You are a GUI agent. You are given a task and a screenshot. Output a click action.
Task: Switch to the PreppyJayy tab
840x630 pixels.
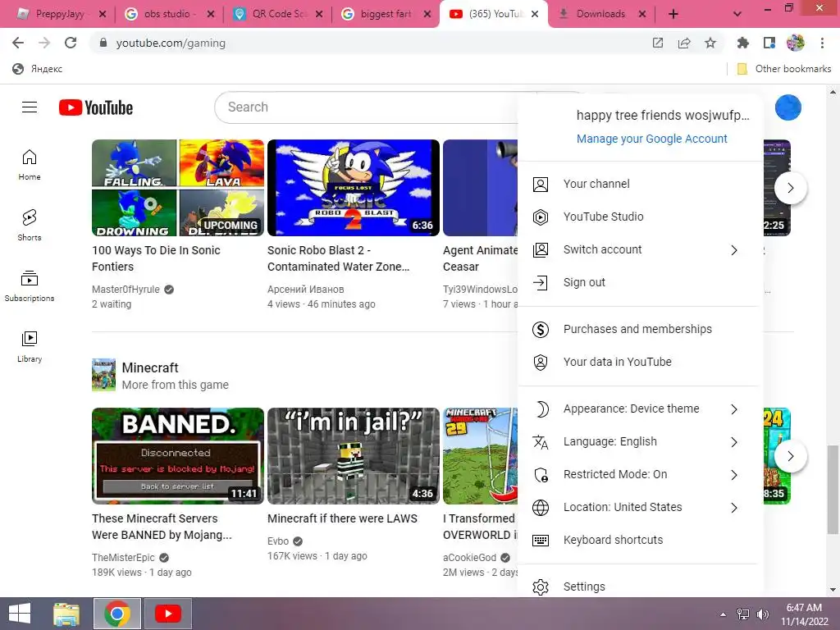(61, 15)
